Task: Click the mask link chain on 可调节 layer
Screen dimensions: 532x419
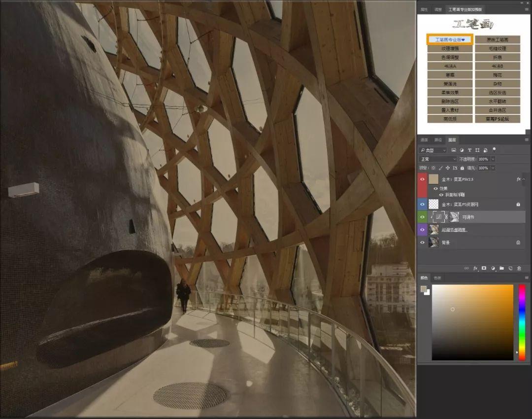Action: [446, 217]
